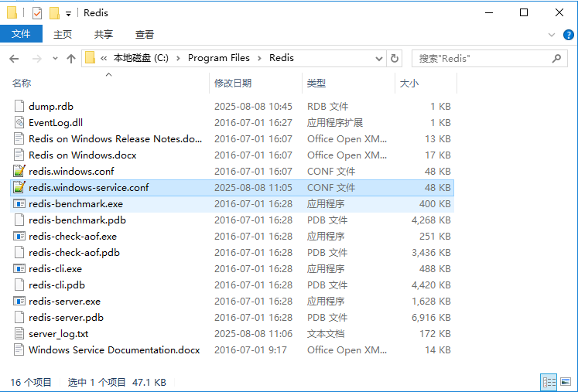Viewport: 578px width, 392px height.
Task: Sort by 修改日期 column header
Action: tap(255, 83)
